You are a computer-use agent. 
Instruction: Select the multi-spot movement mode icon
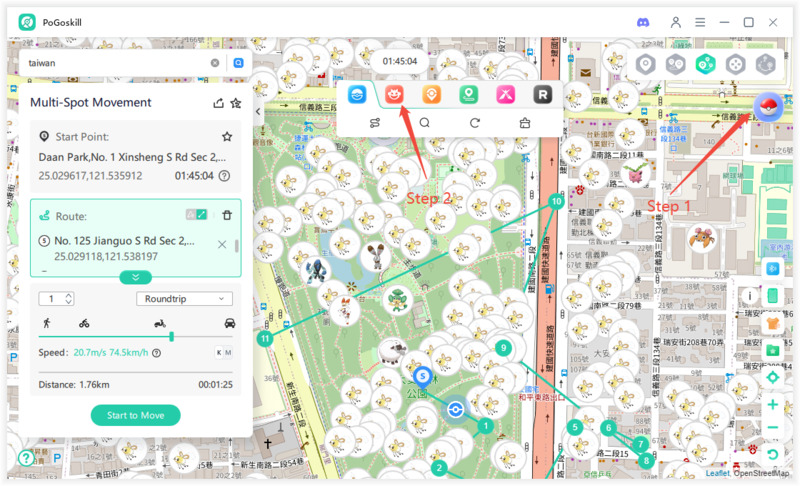click(x=706, y=64)
